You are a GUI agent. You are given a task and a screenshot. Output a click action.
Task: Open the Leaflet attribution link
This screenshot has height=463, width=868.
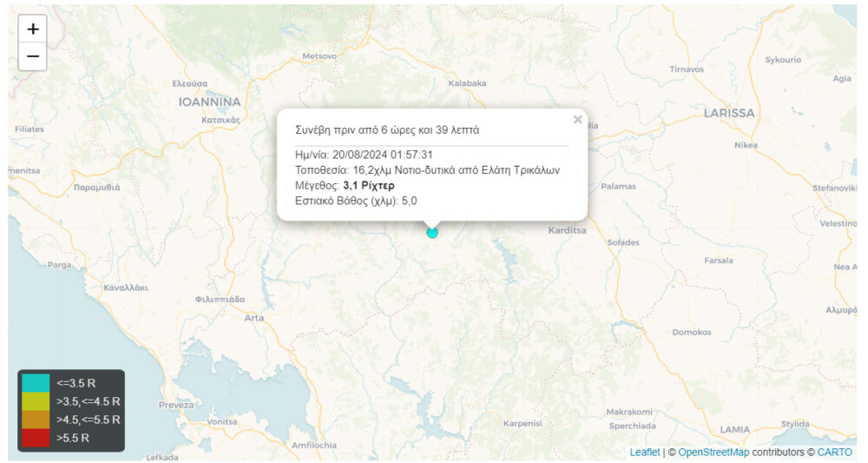click(x=644, y=453)
